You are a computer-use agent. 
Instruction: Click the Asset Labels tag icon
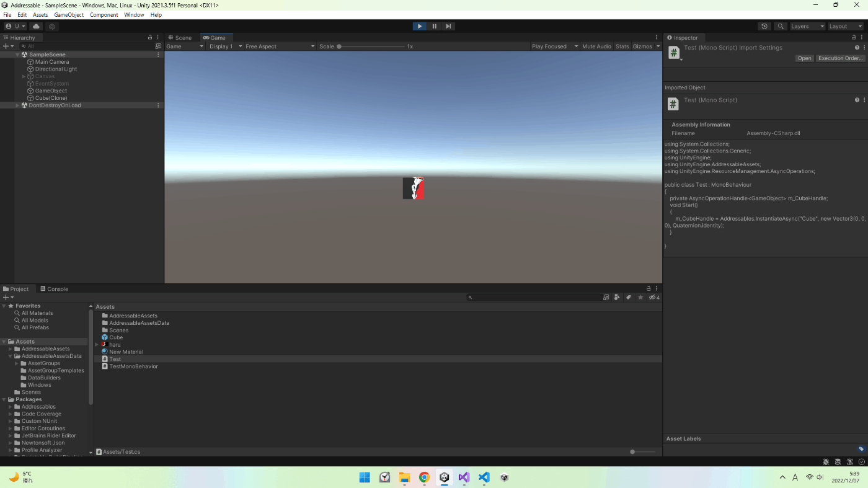point(861,449)
